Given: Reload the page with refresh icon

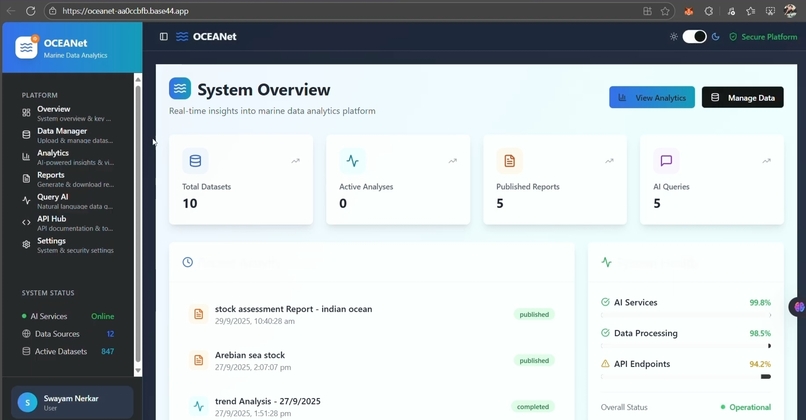Looking at the screenshot, I should (30, 11).
